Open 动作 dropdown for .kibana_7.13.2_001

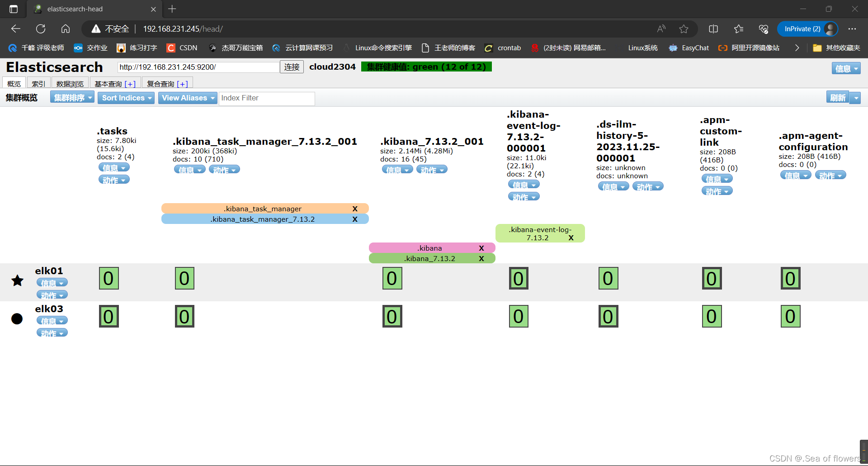(x=432, y=170)
